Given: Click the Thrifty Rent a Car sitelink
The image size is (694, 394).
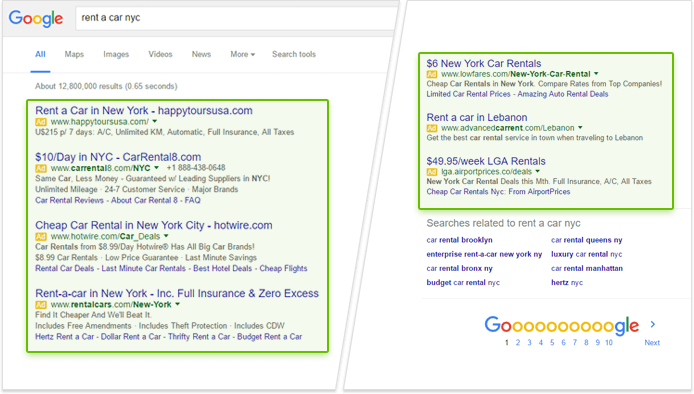Looking at the screenshot, I should pyautogui.click(x=199, y=337).
